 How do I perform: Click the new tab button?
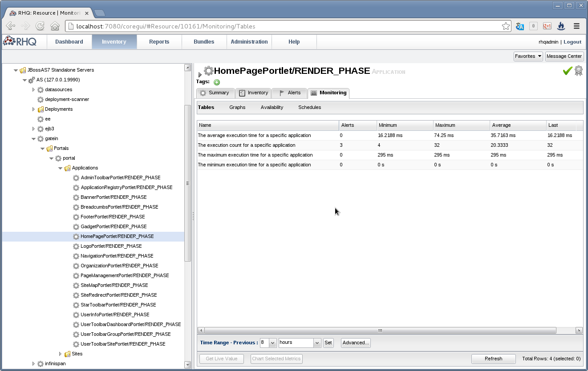coord(99,13)
